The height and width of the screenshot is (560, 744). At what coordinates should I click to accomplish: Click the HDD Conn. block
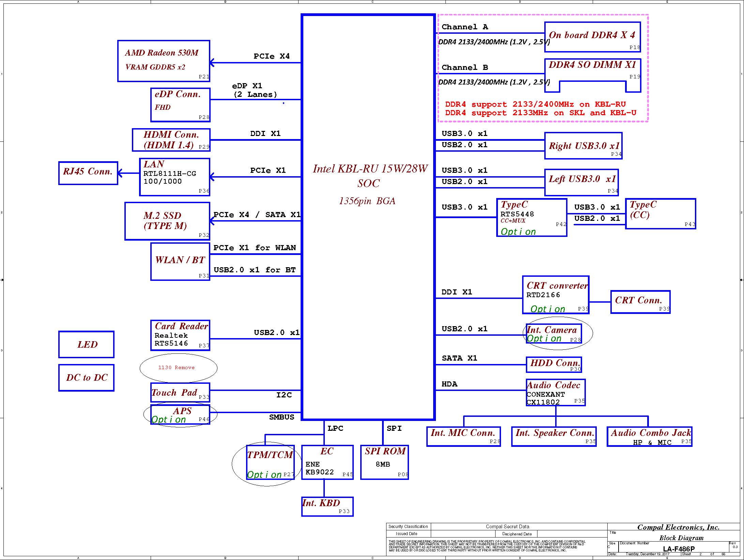[x=554, y=365]
